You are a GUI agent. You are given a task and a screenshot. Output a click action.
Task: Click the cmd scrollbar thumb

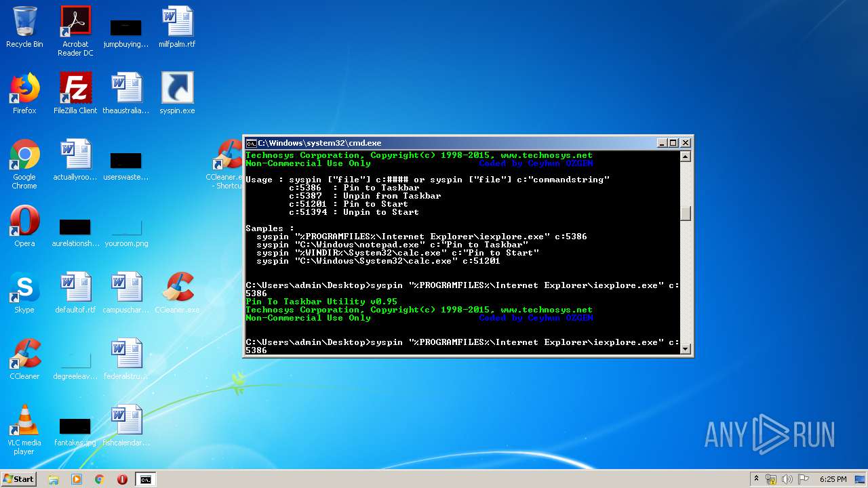(x=686, y=213)
